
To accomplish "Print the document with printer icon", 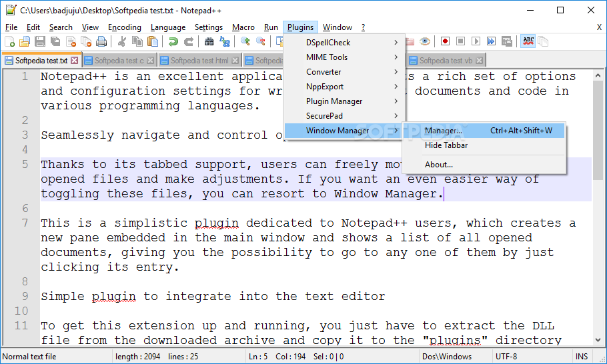I will pos(101,41).
